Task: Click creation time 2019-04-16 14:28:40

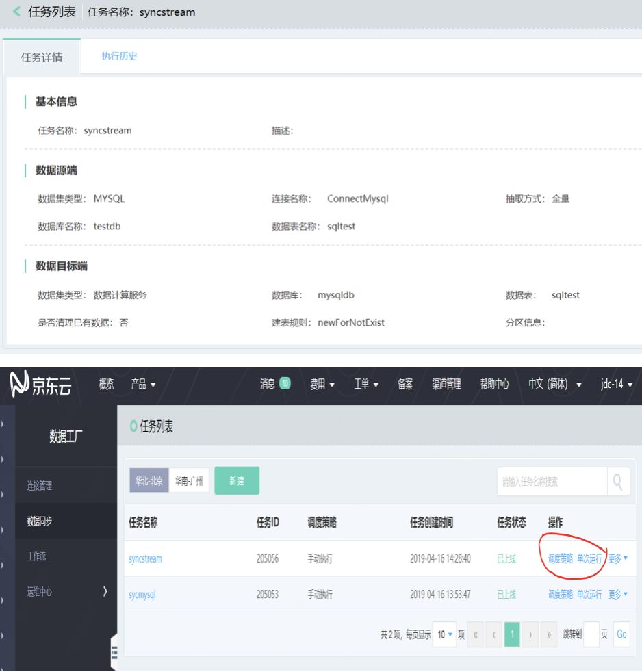Action: coord(440,558)
